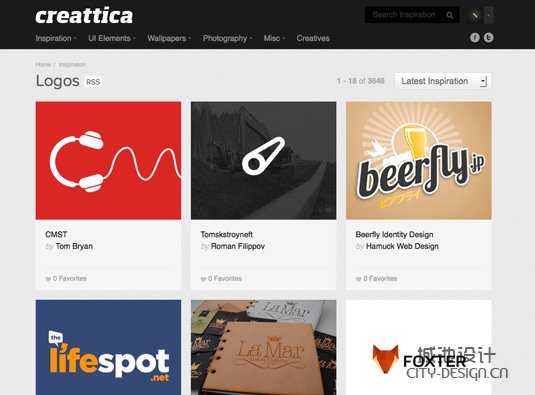Click the creattica site logo
Screen dimensions: 535x395
84,16
